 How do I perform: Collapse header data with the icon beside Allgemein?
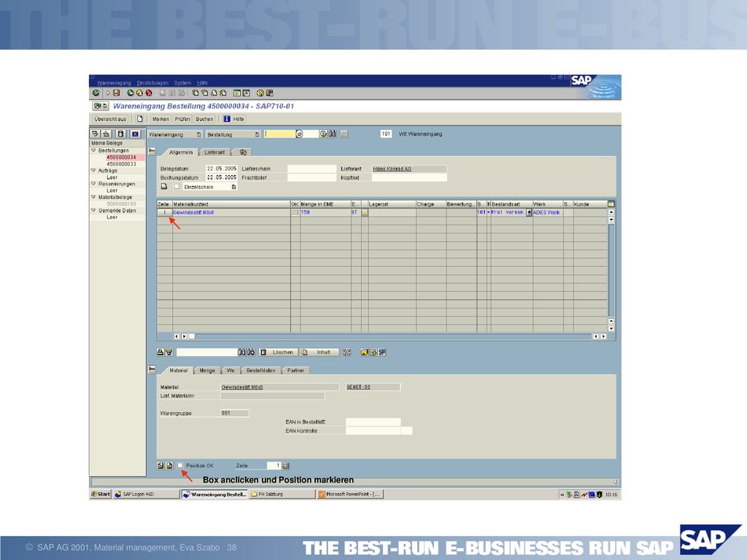pyautogui.click(x=152, y=152)
